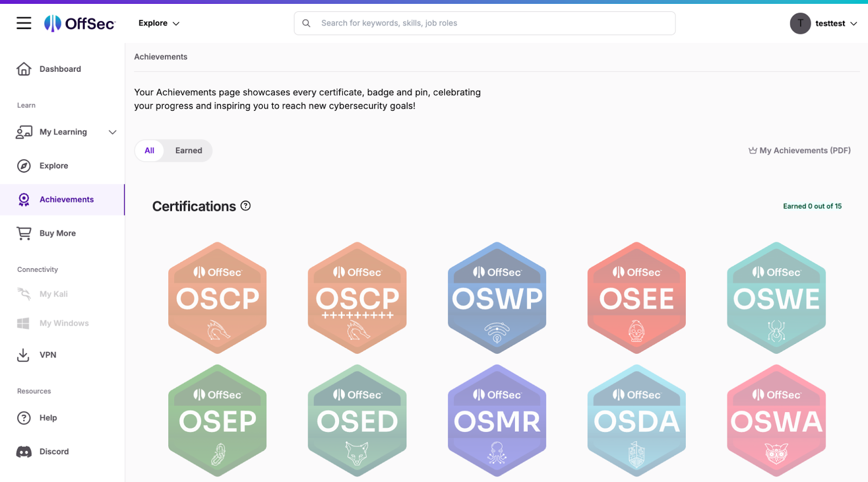The height and width of the screenshot is (482, 868).
Task: Open the OSWP certification badge
Action: tap(497, 298)
